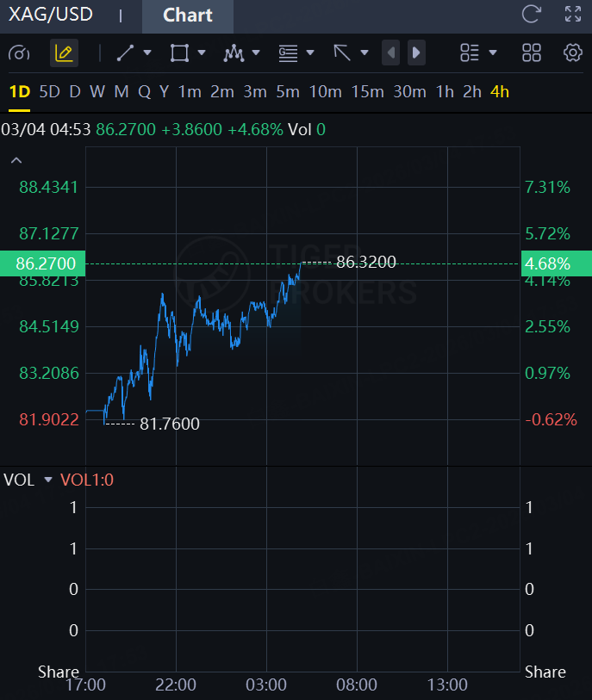Open the multi-chart grid layout
The width and height of the screenshot is (592, 700).
[x=532, y=53]
